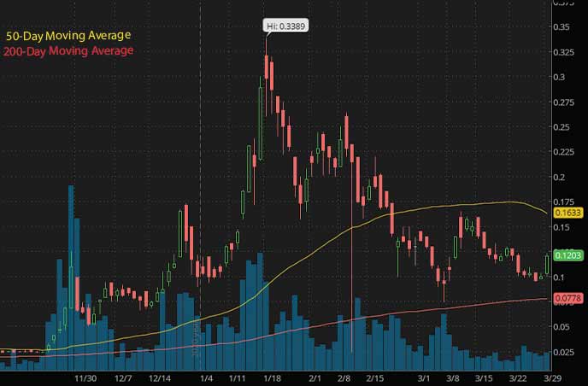Click the 0.1 price axis label

(559, 277)
